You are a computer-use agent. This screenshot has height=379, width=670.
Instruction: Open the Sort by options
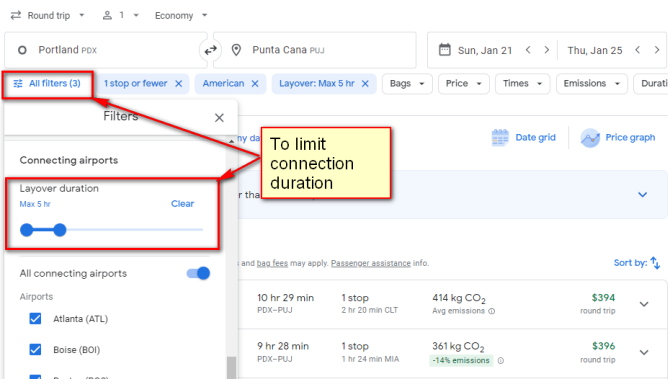tap(637, 263)
